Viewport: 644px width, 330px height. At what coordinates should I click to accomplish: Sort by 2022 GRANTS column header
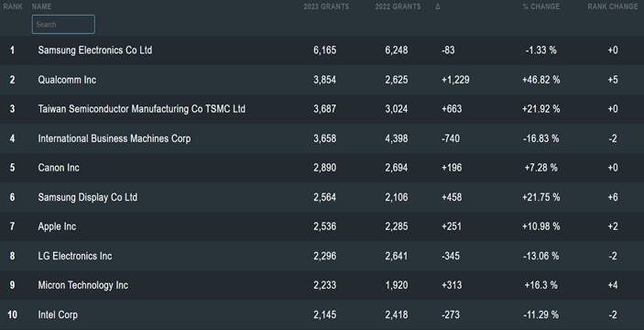coord(398,7)
